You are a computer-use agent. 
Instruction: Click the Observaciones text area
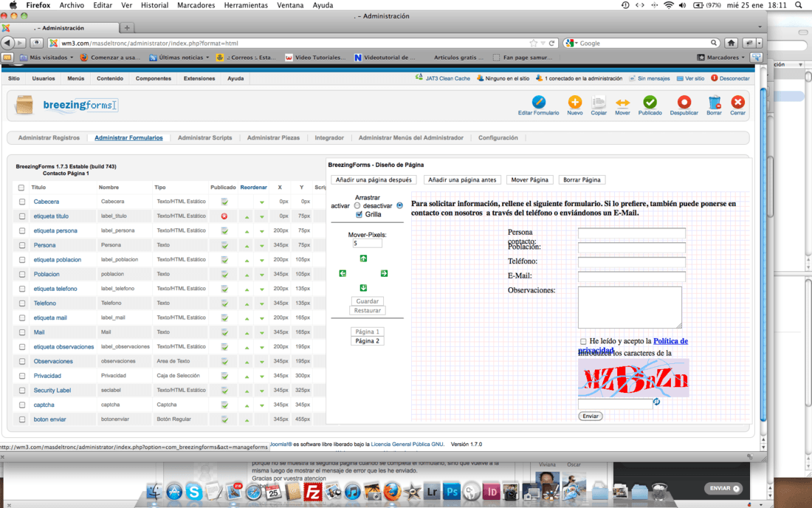pos(630,307)
